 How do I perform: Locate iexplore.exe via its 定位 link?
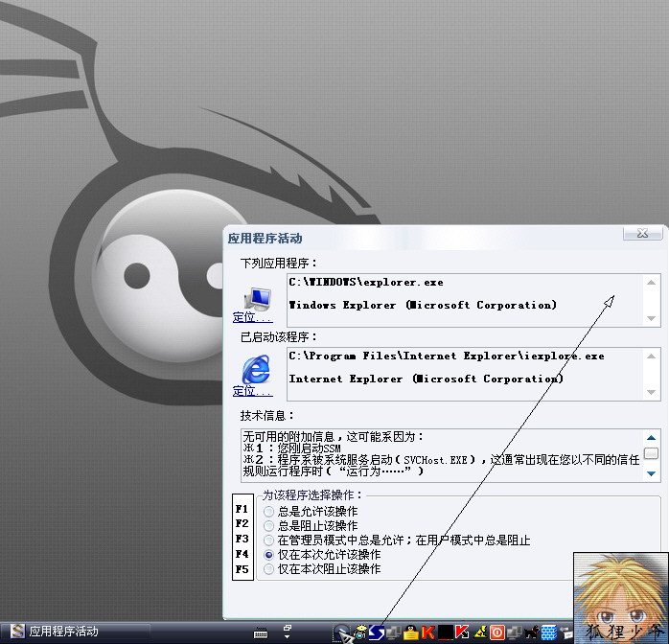tap(253, 391)
